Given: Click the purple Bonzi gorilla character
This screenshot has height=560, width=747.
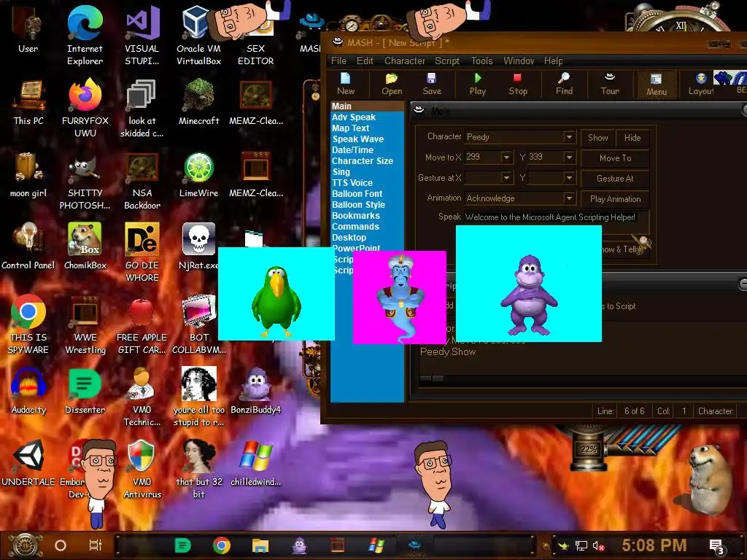Looking at the screenshot, I should tap(529, 295).
